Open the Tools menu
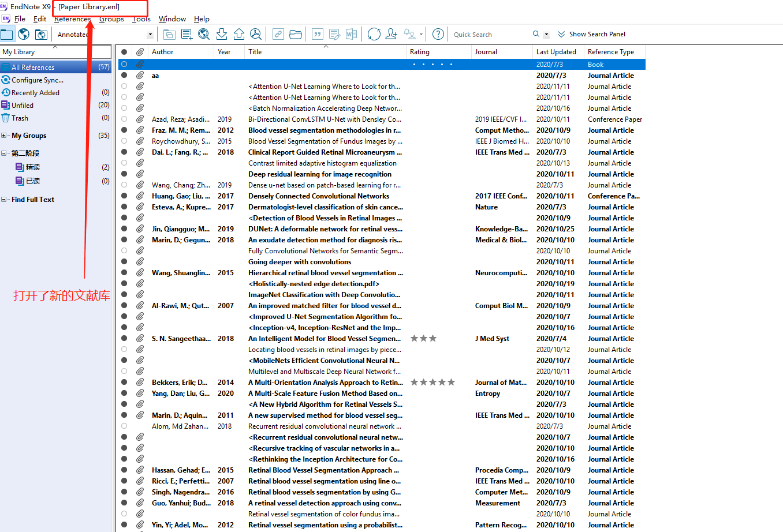Screen dimensions: 783x532 click(x=141, y=18)
